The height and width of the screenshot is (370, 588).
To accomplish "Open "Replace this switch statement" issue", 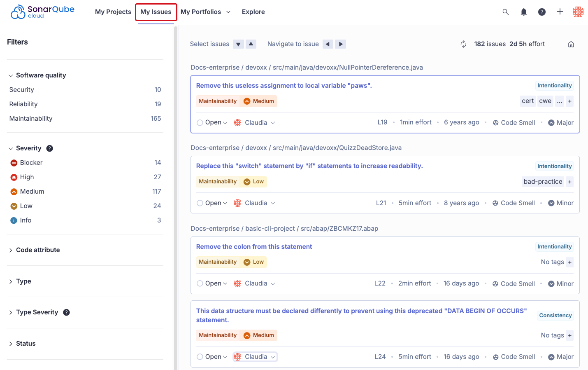I will pyautogui.click(x=309, y=166).
